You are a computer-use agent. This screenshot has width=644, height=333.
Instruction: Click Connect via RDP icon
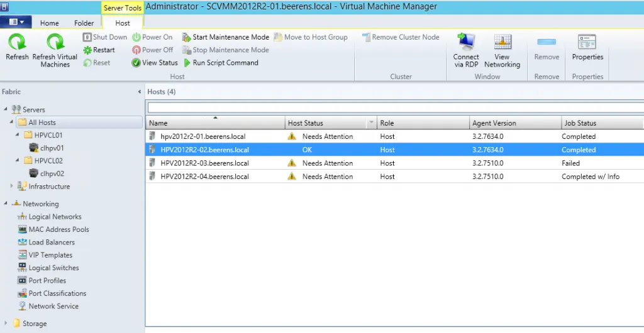[466, 42]
